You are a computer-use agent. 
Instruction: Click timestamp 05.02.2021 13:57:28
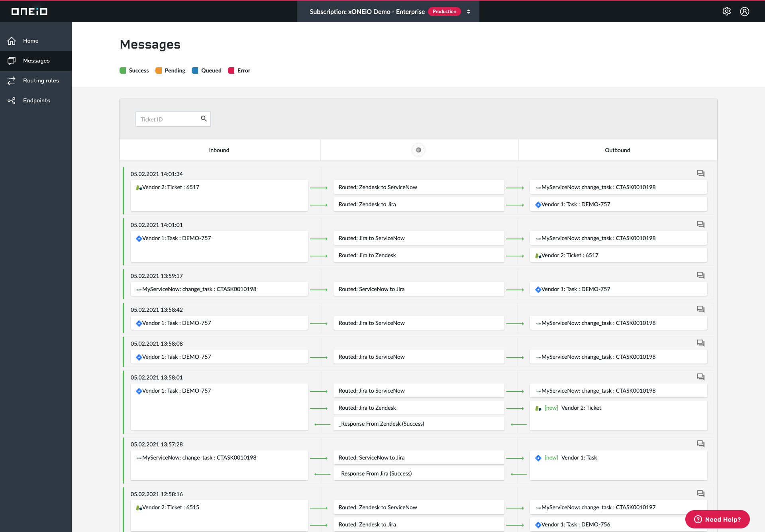tap(157, 444)
